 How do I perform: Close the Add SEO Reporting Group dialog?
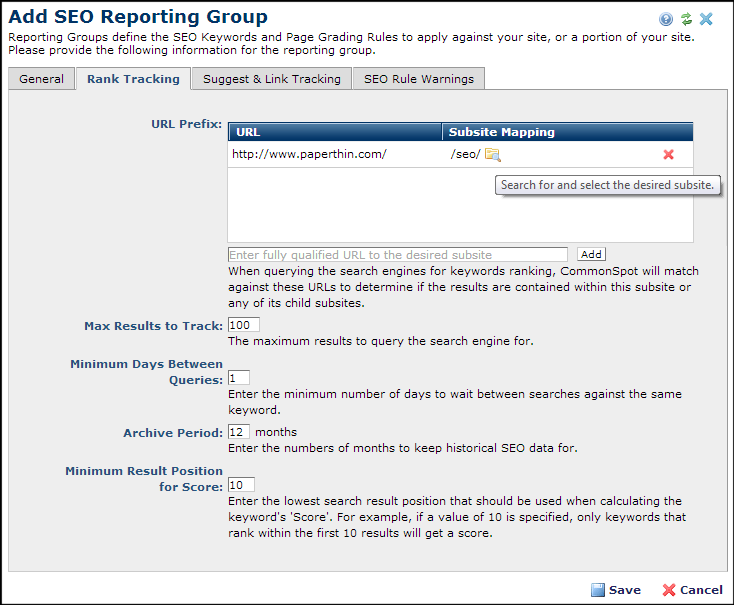click(x=706, y=19)
